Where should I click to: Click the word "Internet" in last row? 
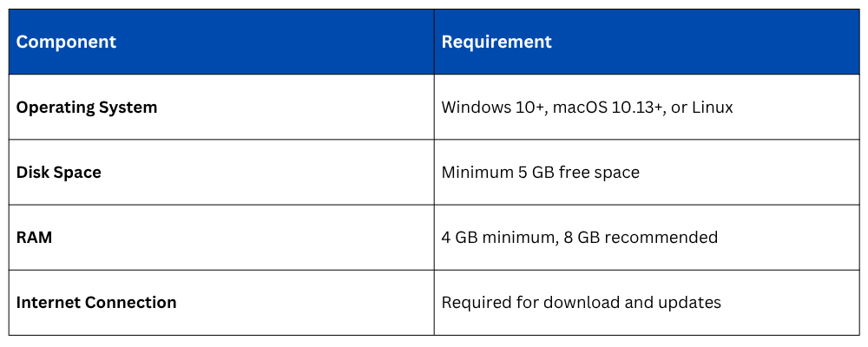[47, 303]
